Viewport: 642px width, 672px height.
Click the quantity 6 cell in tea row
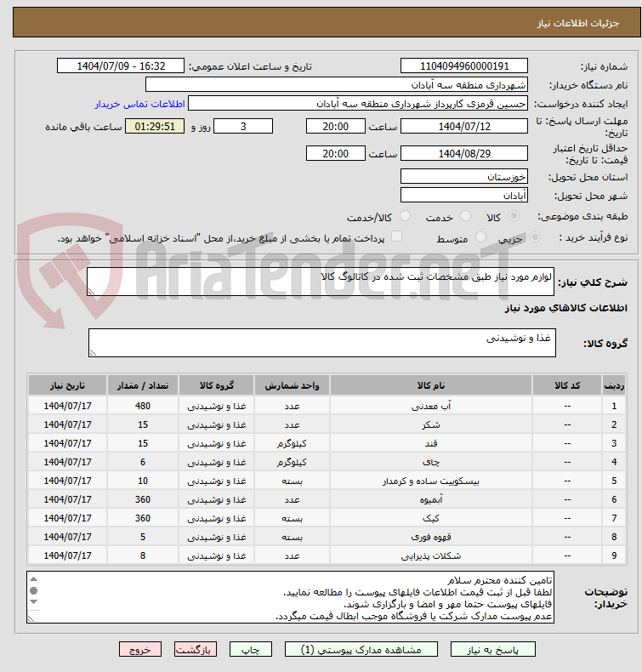[143, 462]
